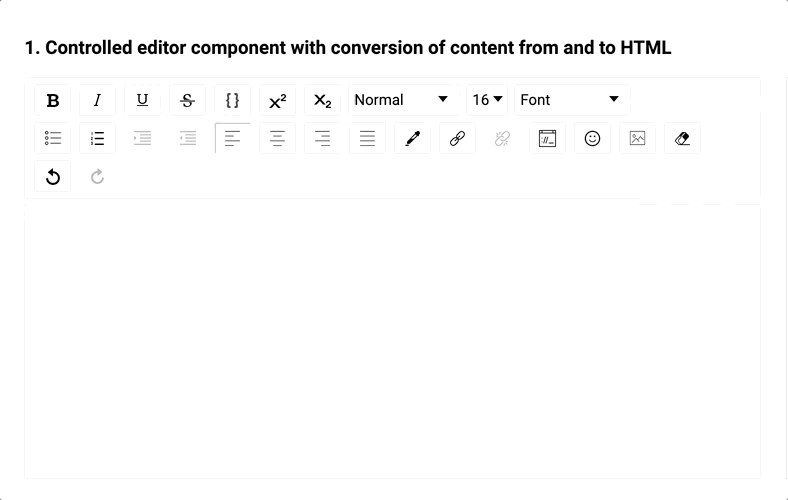Click the embedded content icon

point(547,138)
